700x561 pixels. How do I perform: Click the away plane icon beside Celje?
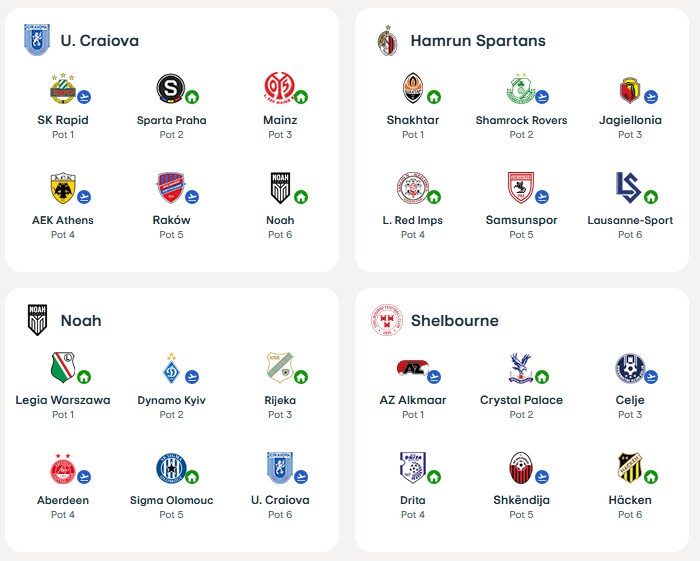[x=651, y=377]
